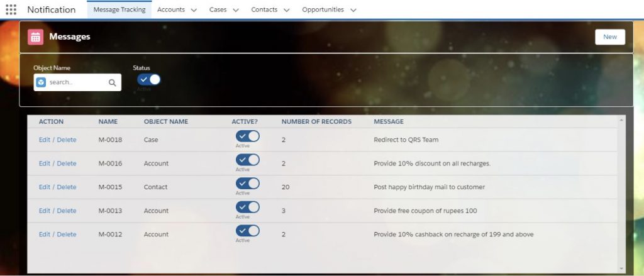Toggle Active switch for M-0018
The width and height of the screenshot is (644, 276).
[248, 136]
